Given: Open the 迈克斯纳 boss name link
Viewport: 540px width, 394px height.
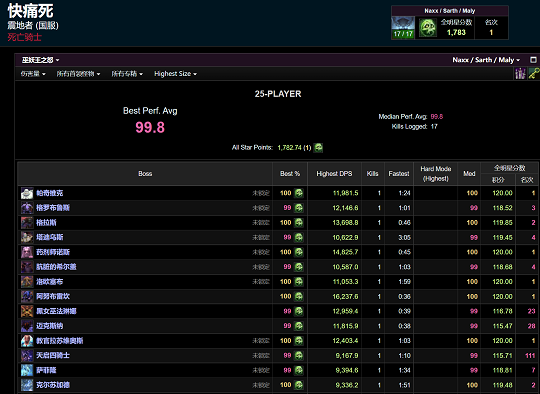Looking at the screenshot, I should 50,326.
